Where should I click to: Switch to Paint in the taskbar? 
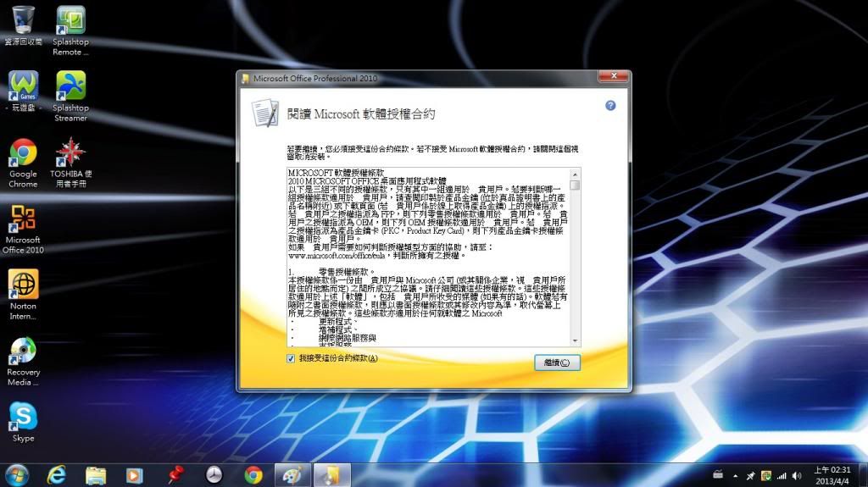point(292,475)
